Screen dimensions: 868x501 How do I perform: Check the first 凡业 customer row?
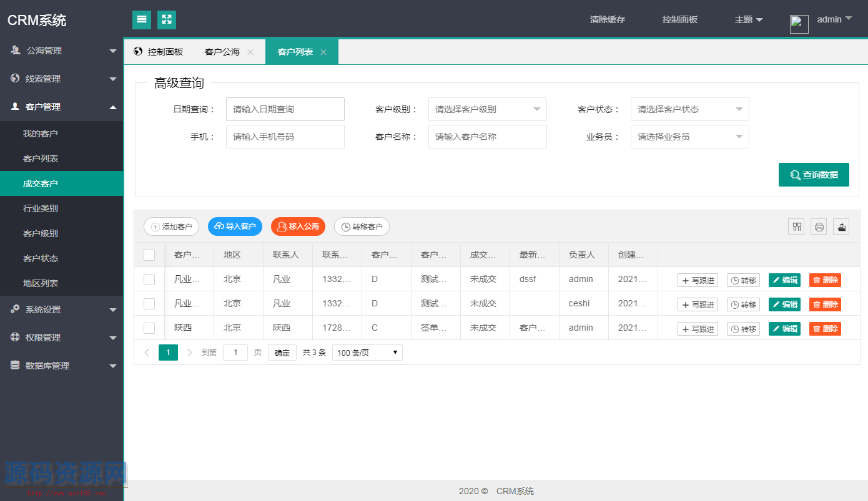coord(149,279)
